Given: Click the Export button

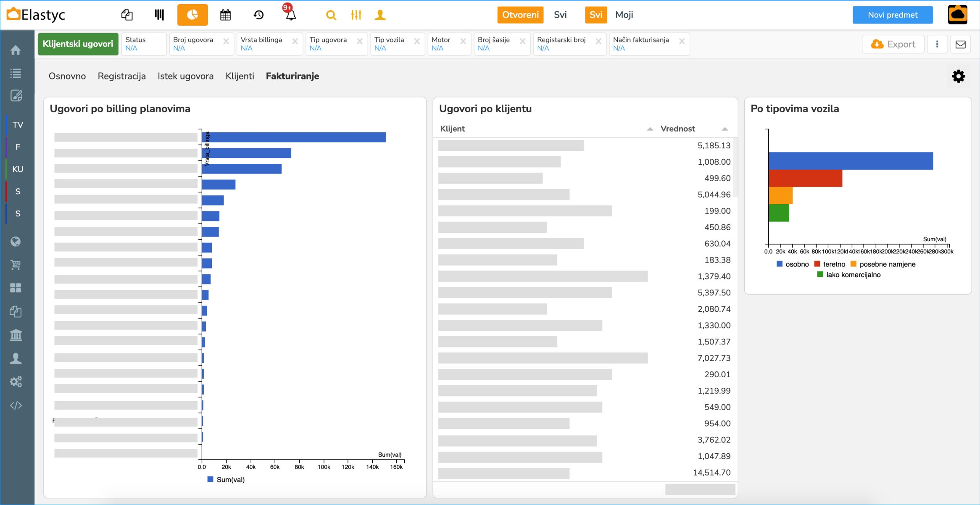Looking at the screenshot, I should tap(893, 45).
